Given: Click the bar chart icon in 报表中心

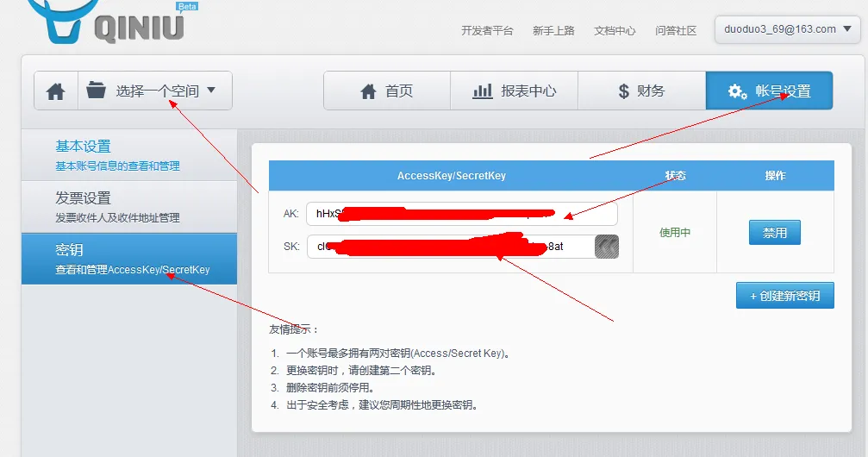Looking at the screenshot, I should pyautogui.click(x=482, y=91).
